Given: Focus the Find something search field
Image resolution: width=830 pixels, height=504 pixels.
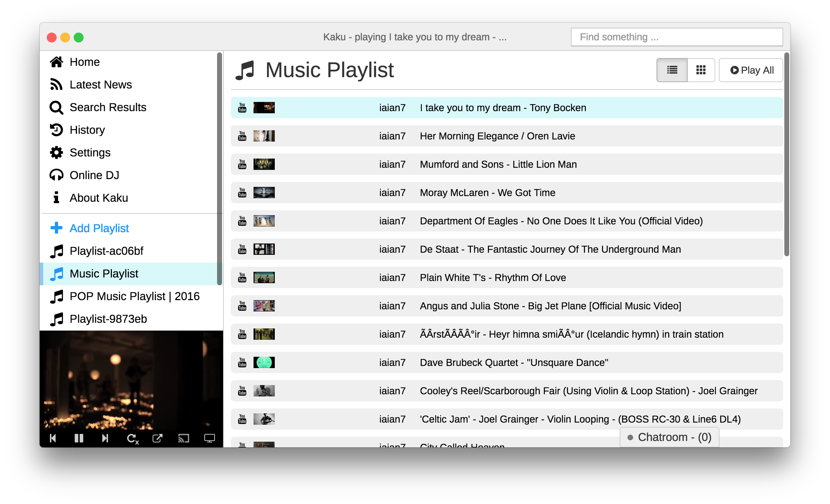Looking at the screenshot, I should [x=676, y=37].
